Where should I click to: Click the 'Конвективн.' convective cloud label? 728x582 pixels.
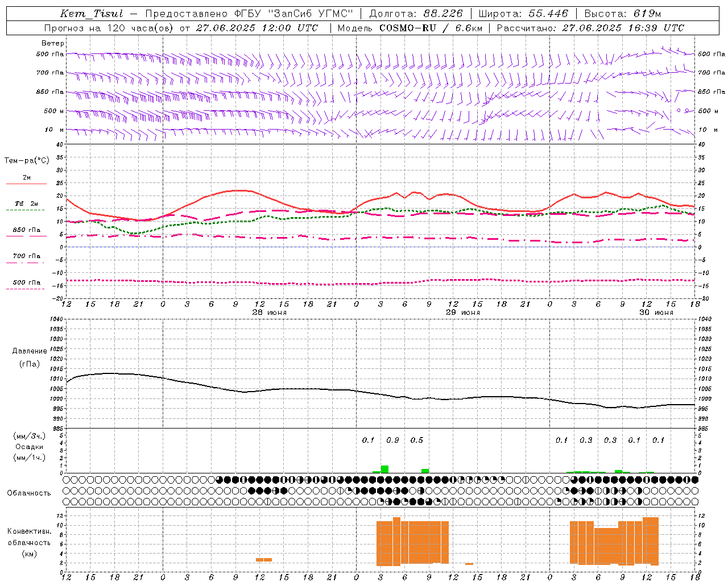click(30, 531)
